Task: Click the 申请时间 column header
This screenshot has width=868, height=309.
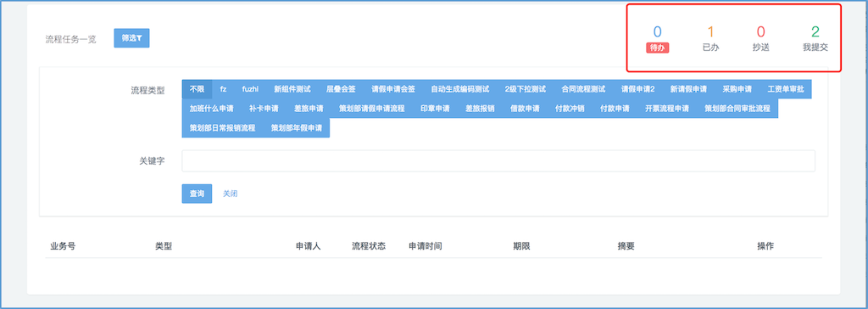Action: click(x=426, y=246)
